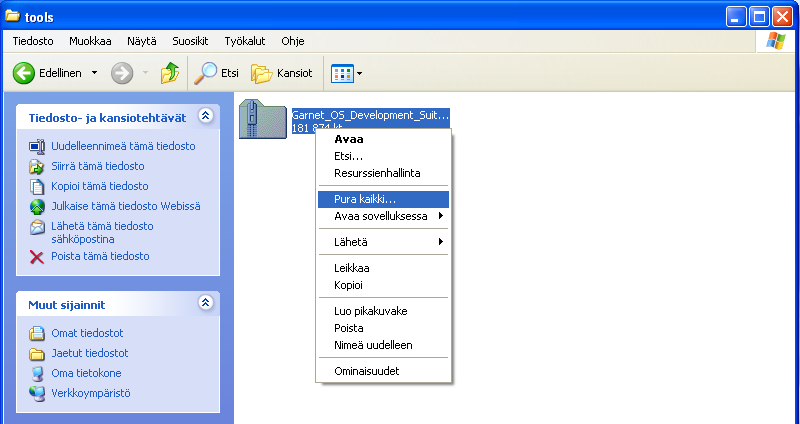The width and height of the screenshot is (800, 424).
Task: Open the views dropdown arrow
Action: pyautogui.click(x=359, y=73)
